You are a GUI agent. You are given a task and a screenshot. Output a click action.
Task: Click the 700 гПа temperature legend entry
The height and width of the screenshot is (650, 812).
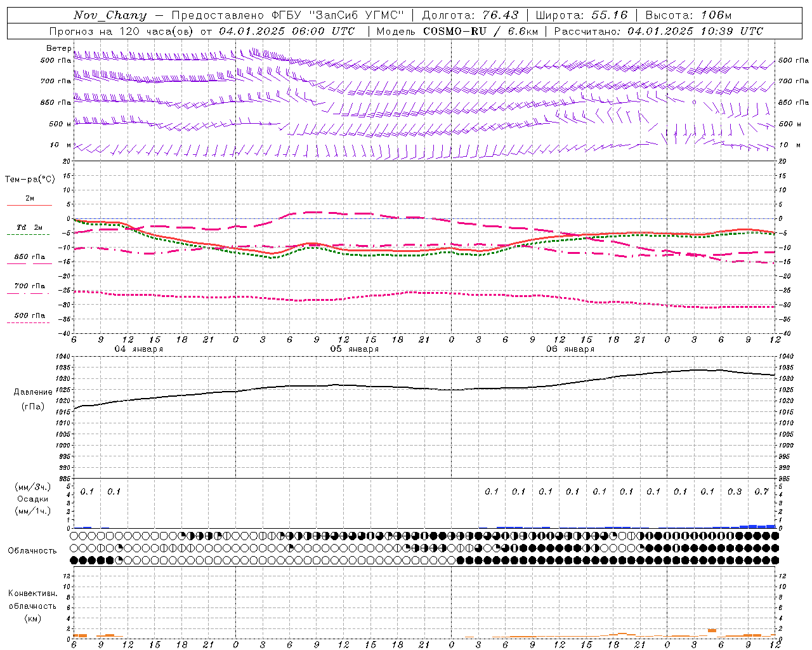(x=30, y=286)
